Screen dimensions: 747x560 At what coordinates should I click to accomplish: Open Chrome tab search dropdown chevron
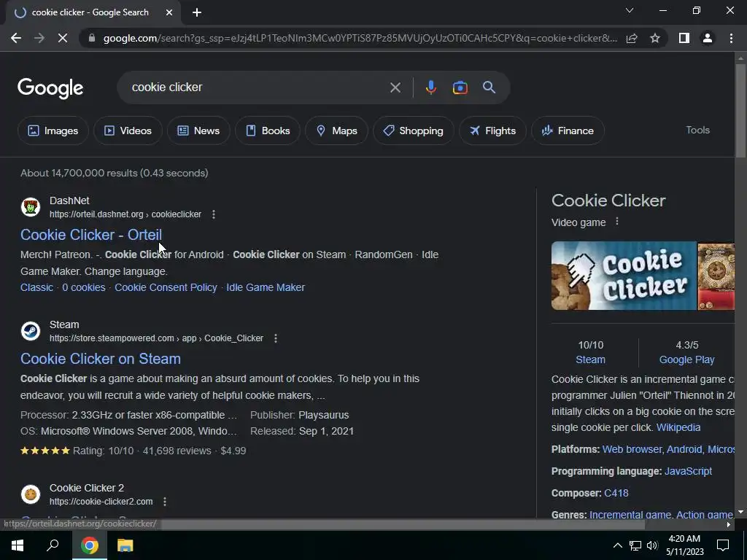click(x=630, y=10)
